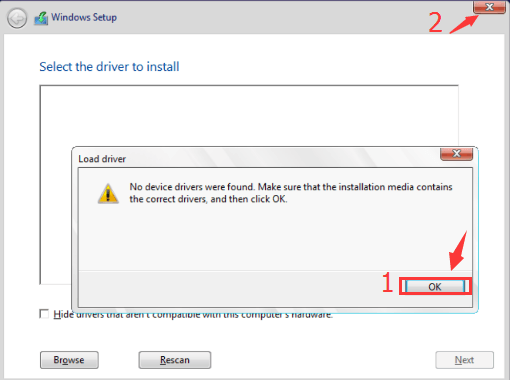Click the red arrow pointing at OK
The image size is (510, 380).
458,251
